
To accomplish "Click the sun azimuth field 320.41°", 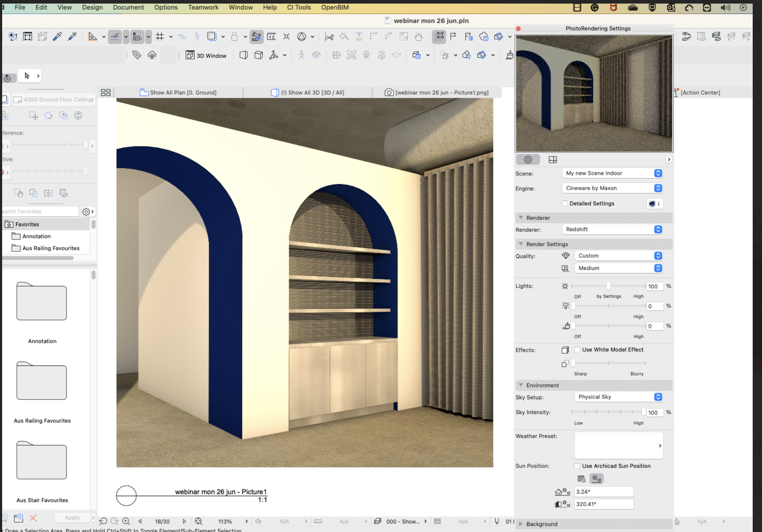I will [x=604, y=504].
